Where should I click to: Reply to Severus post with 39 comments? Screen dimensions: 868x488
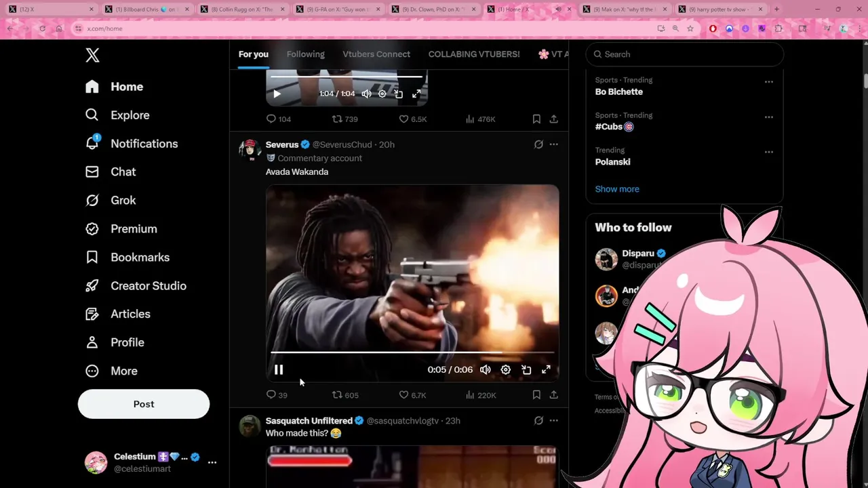coord(277,395)
